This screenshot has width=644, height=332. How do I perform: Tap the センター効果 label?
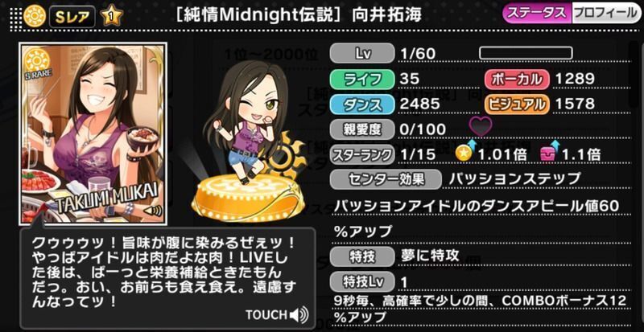pos(386,179)
